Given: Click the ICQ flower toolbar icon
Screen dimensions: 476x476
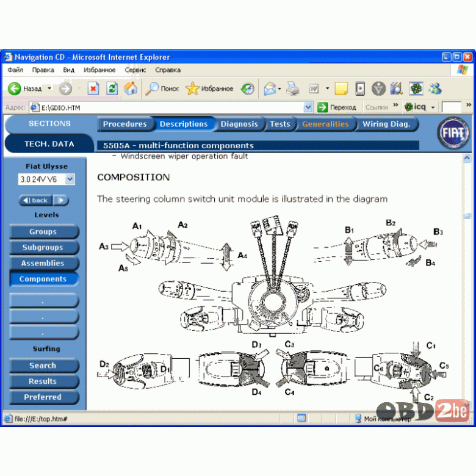Looking at the screenshot, I should [416, 88].
